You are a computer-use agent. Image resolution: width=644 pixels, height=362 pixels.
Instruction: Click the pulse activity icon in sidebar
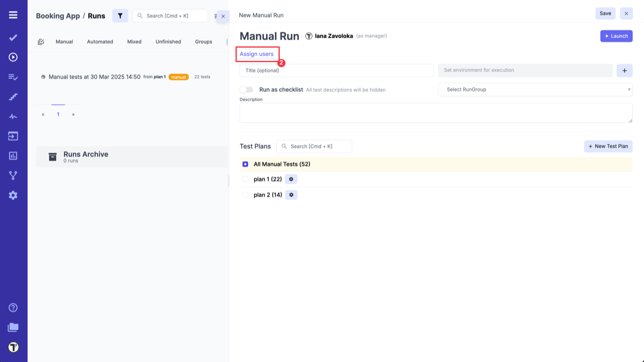(x=13, y=116)
